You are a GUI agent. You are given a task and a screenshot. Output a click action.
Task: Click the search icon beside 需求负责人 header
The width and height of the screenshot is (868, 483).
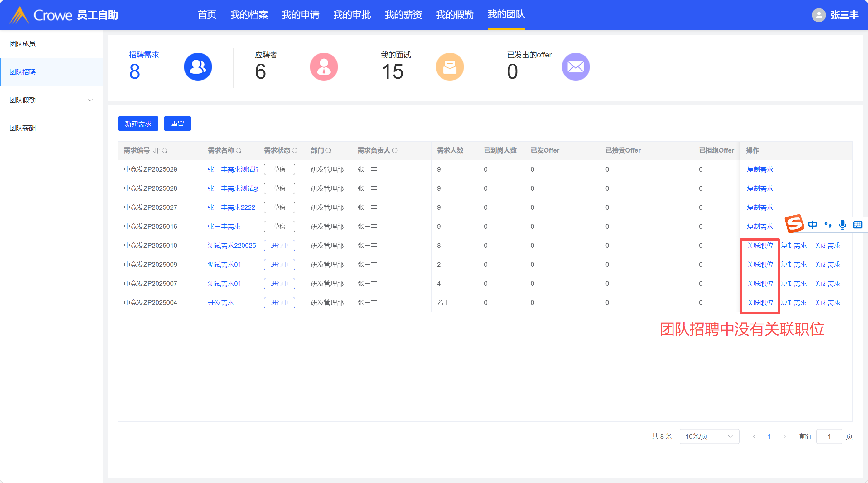coord(395,150)
